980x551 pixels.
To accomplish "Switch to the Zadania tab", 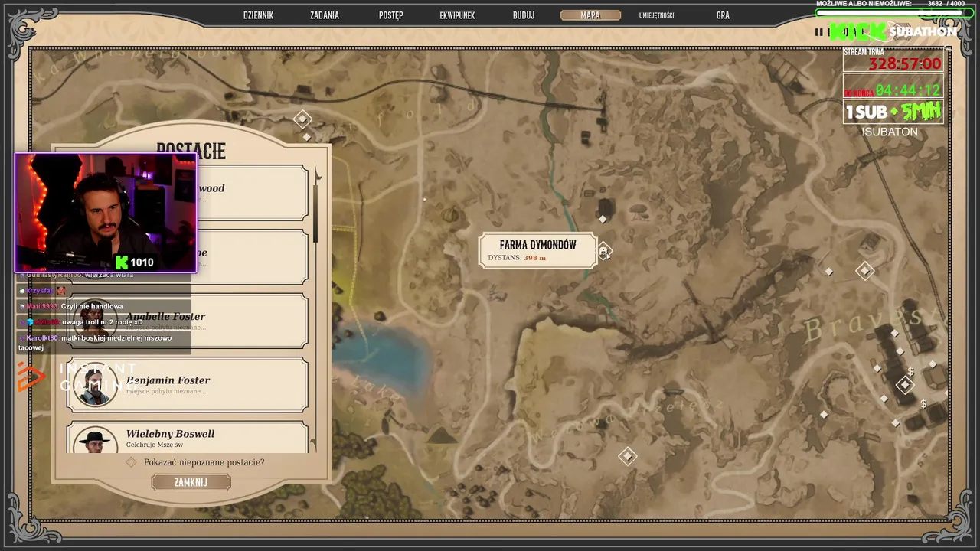I will coord(325,15).
